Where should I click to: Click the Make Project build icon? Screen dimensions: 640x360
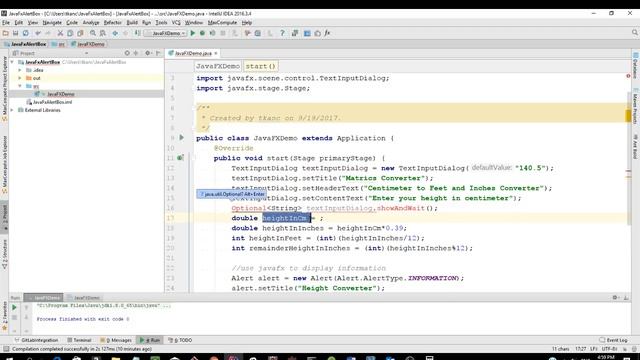pyautogui.click(x=138, y=33)
